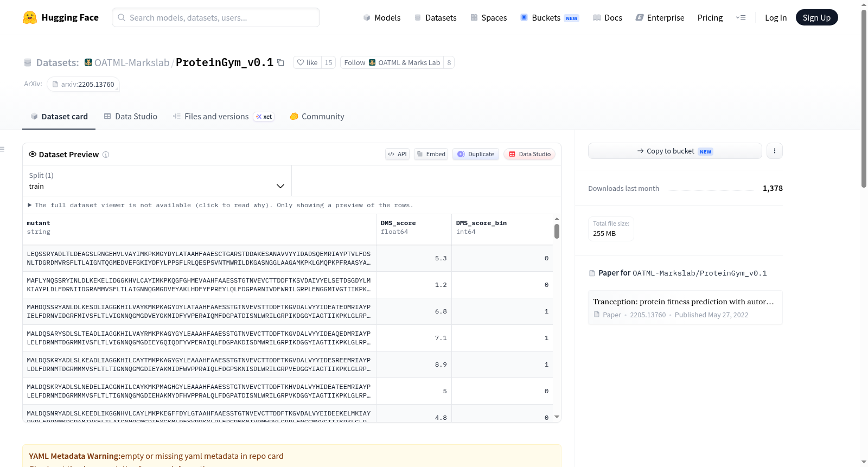Open Spaces from top navigation
868x467 pixels.
click(x=488, y=17)
